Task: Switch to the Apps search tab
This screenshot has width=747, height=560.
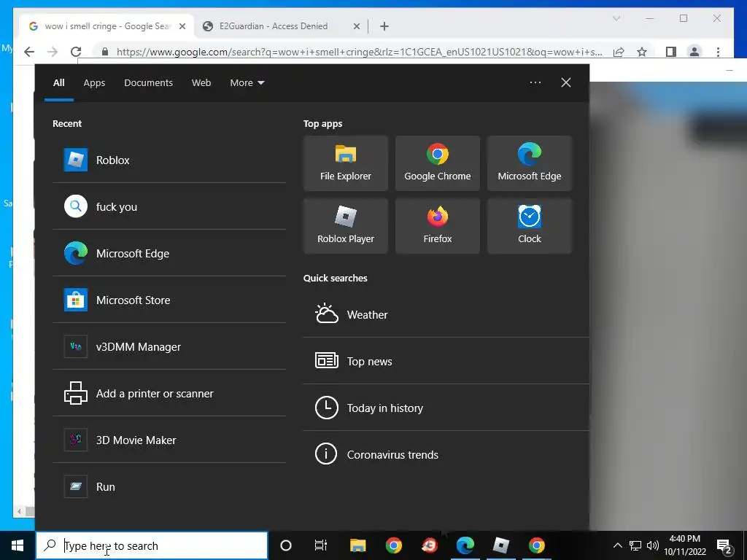Action: point(94,83)
